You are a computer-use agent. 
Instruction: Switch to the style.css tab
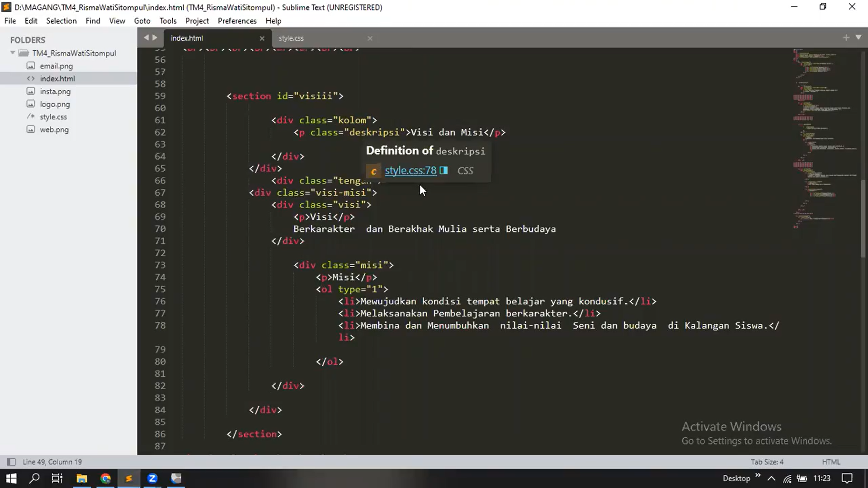click(x=291, y=38)
